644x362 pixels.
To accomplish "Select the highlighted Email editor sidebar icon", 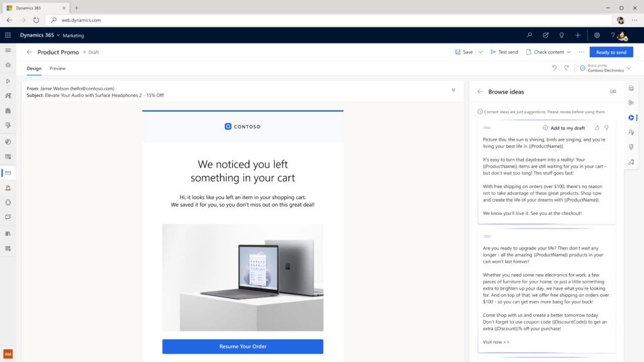I will 8,173.
